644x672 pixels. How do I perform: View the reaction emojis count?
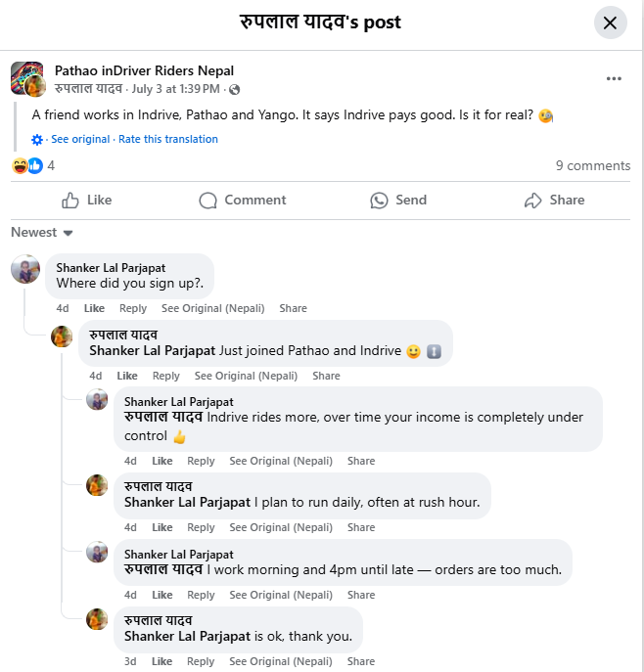point(33,166)
